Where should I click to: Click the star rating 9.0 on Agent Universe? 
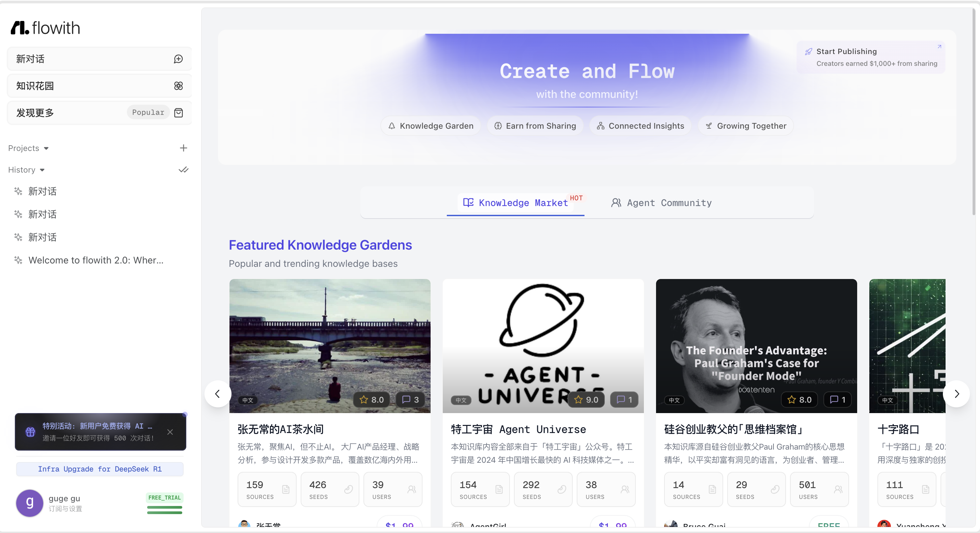(586, 400)
